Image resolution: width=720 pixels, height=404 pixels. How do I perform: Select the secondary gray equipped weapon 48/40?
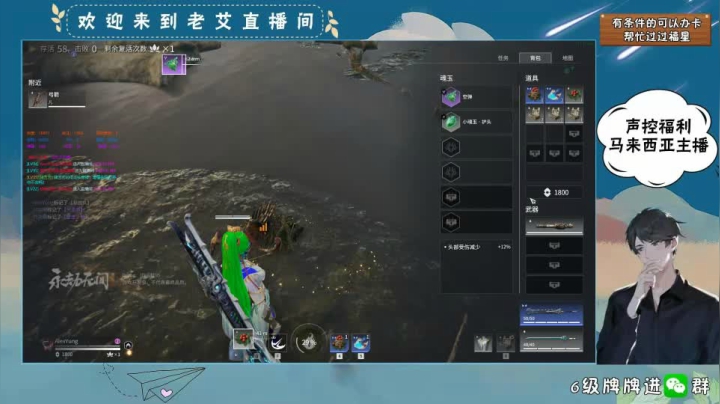click(551, 341)
